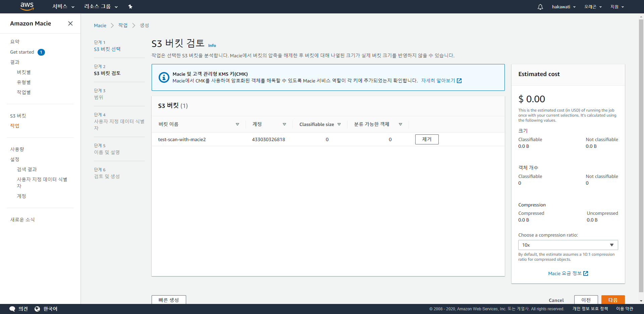Open the notifications bell icon
644x314 pixels.
(x=540, y=7)
